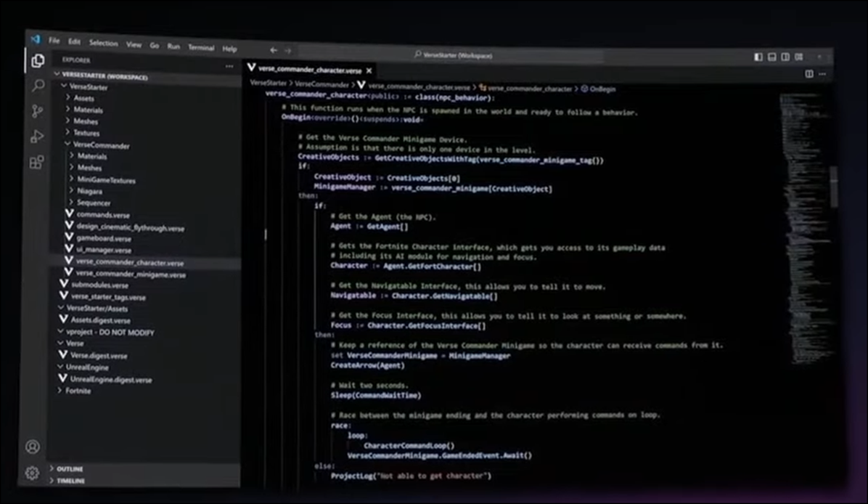Click the VS Code logo icon
Viewport: 868px width, 504px height.
[36, 38]
